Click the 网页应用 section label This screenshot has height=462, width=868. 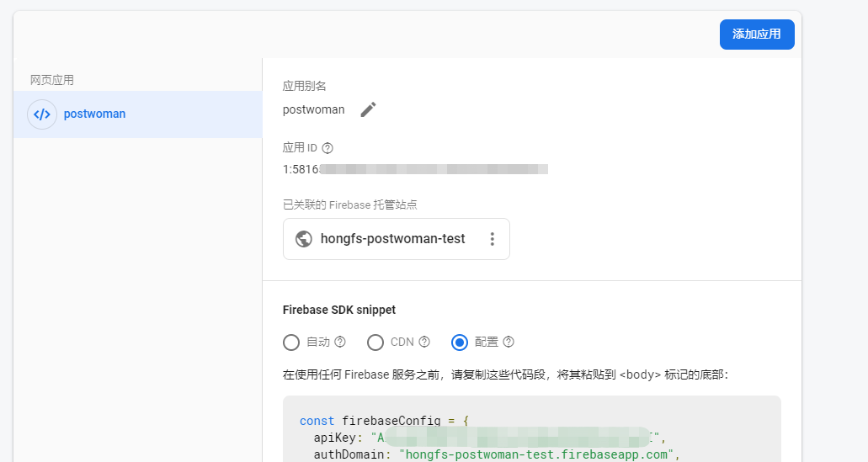[x=52, y=80]
